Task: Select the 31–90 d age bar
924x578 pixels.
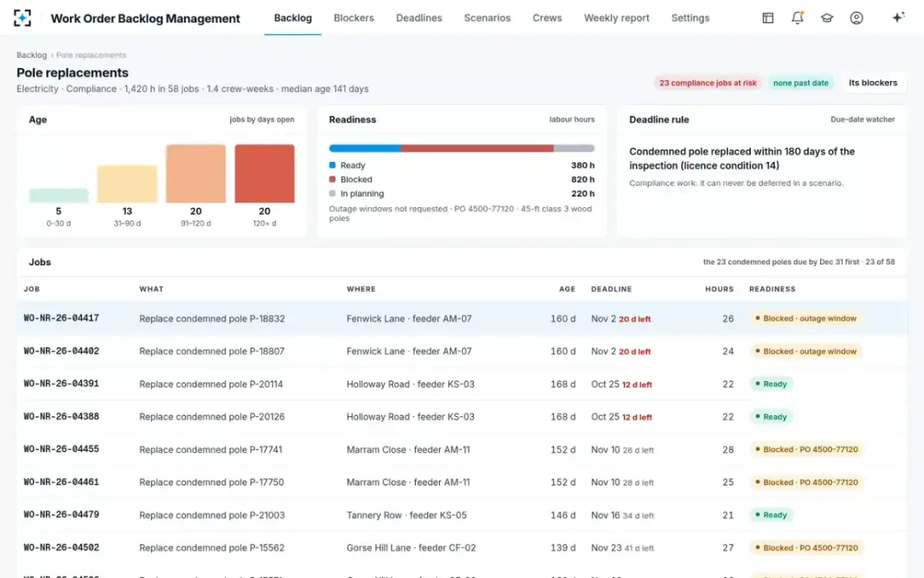Action: pyautogui.click(x=127, y=184)
